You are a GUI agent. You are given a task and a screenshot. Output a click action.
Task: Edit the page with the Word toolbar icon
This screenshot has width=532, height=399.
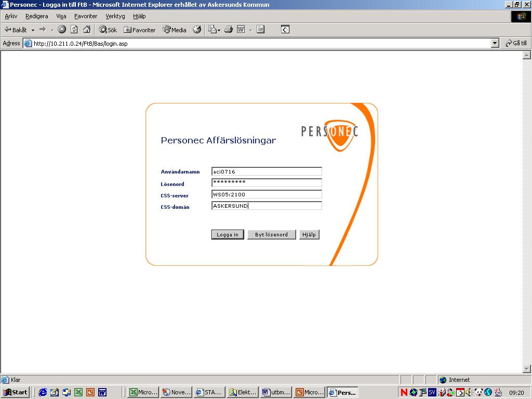point(241,30)
